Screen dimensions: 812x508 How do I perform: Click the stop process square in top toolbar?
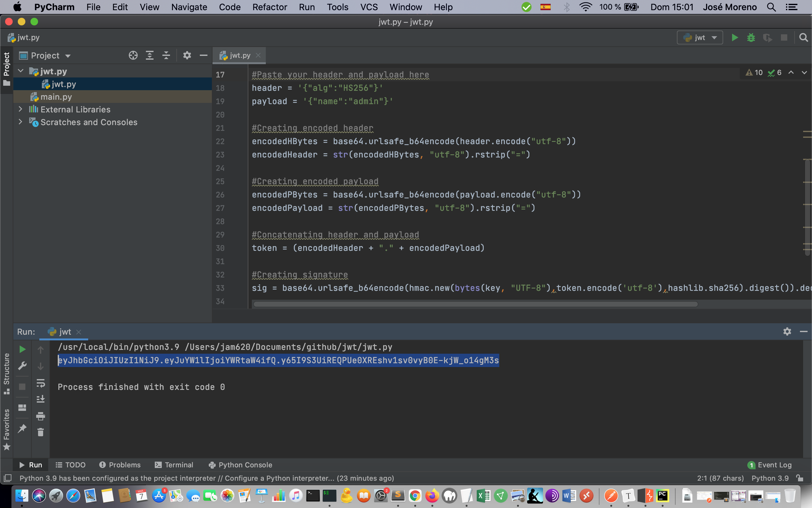click(x=784, y=38)
